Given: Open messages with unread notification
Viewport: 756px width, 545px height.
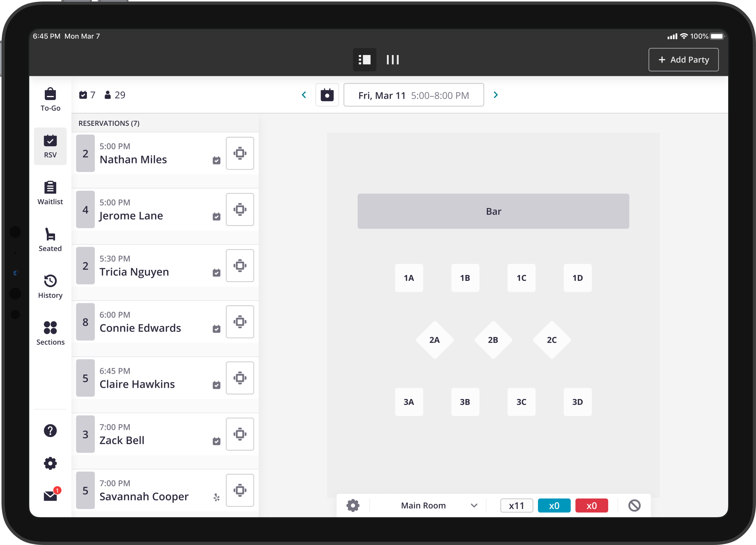Looking at the screenshot, I should (50, 496).
